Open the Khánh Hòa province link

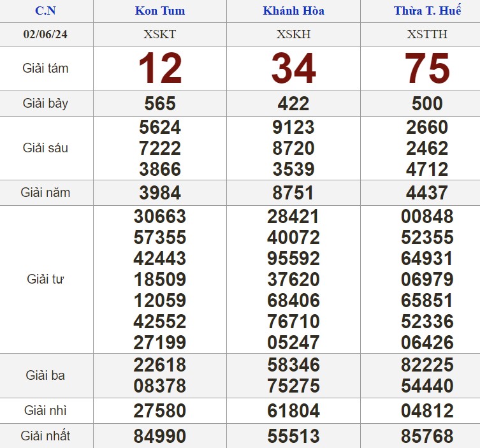(293, 11)
